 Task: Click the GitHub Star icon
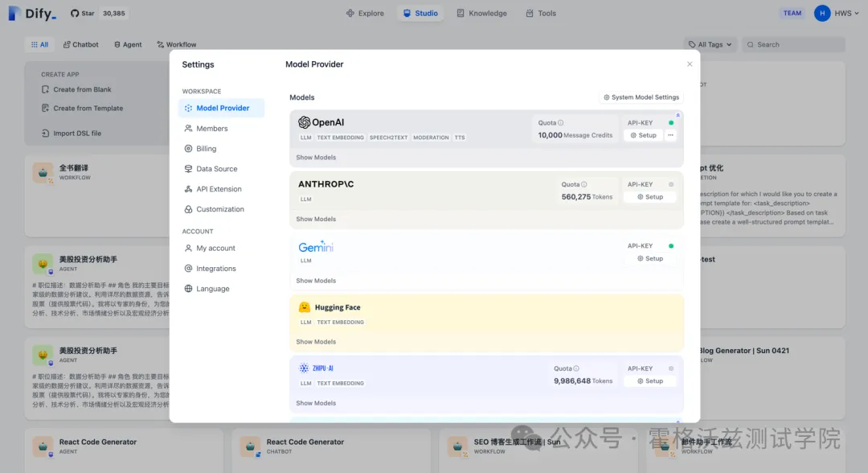pos(75,14)
